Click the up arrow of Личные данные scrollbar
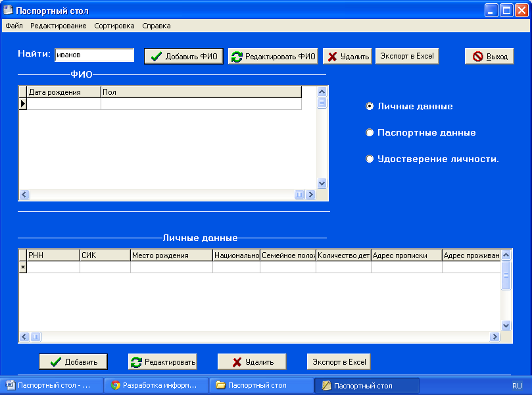The width and height of the screenshot is (532, 395). coord(506,255)
